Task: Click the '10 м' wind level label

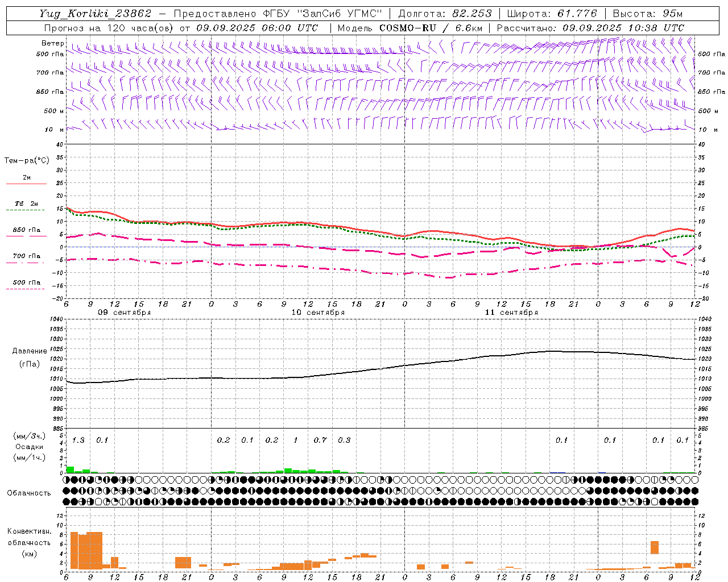Action: pyautogui.click(x=54, y=130)
